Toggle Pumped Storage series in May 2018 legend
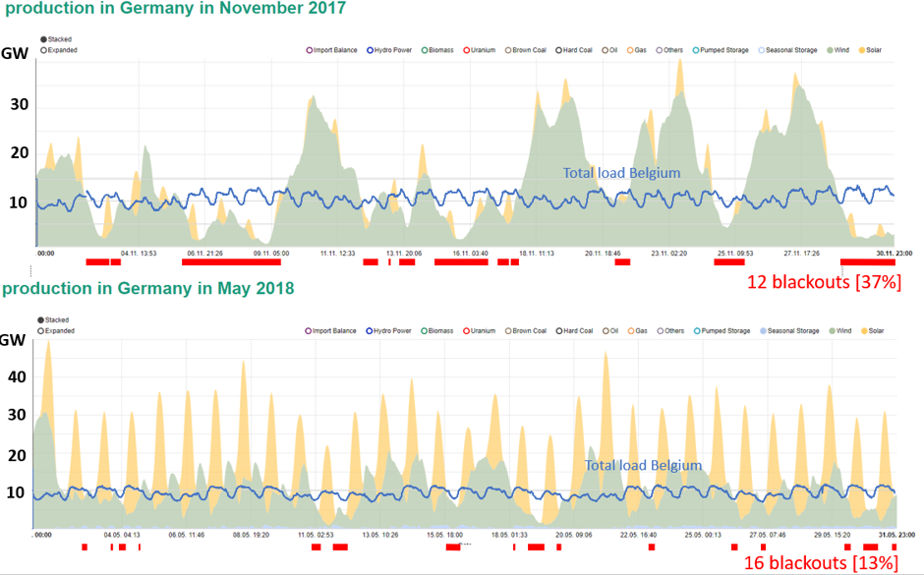Image resolution: width=924 pixels, height=575 pixels. tap(722, 330)
